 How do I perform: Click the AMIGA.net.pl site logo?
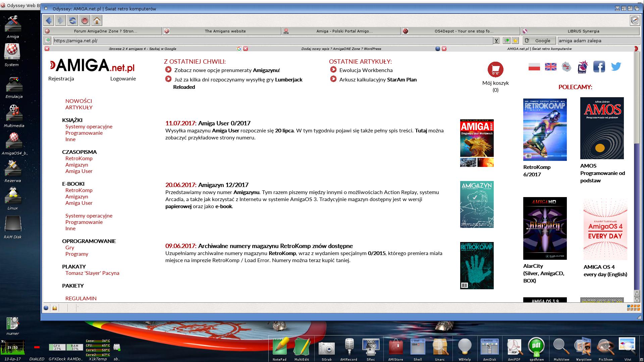click(x=92, y=65)
